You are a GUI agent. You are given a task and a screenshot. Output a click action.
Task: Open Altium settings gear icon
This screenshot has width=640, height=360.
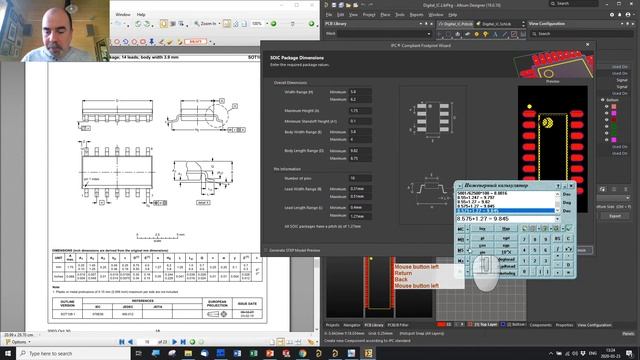pos(612,15)
